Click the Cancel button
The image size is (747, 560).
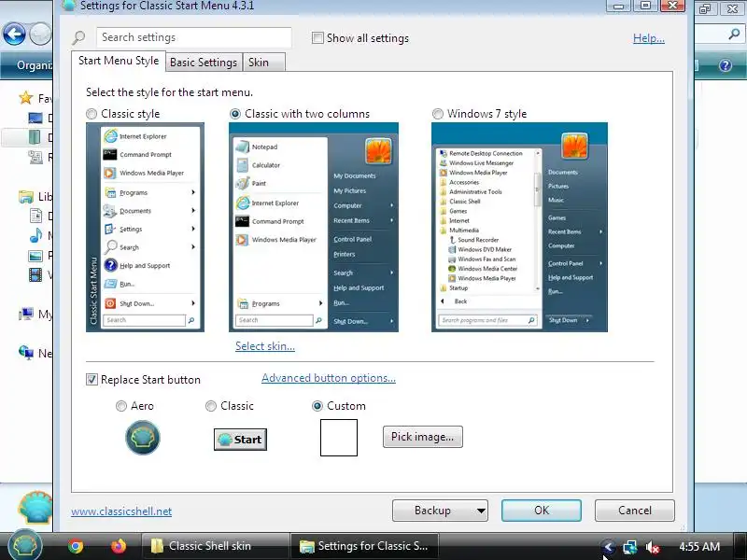click(635, 511)
